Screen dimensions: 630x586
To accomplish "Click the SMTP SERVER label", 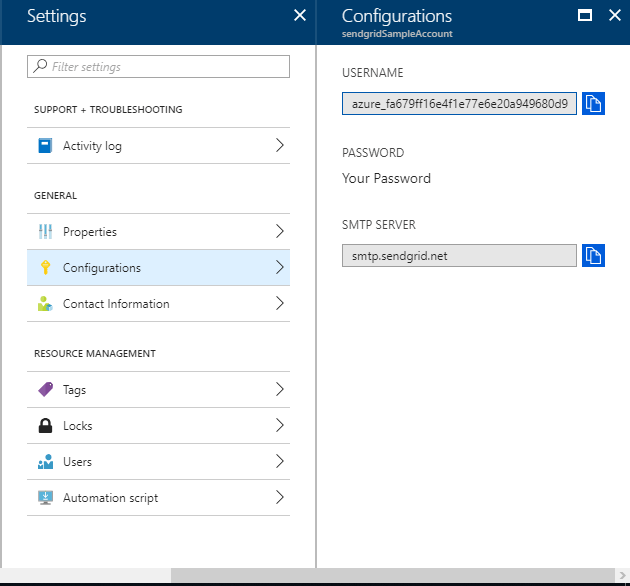I will [378, 224].
